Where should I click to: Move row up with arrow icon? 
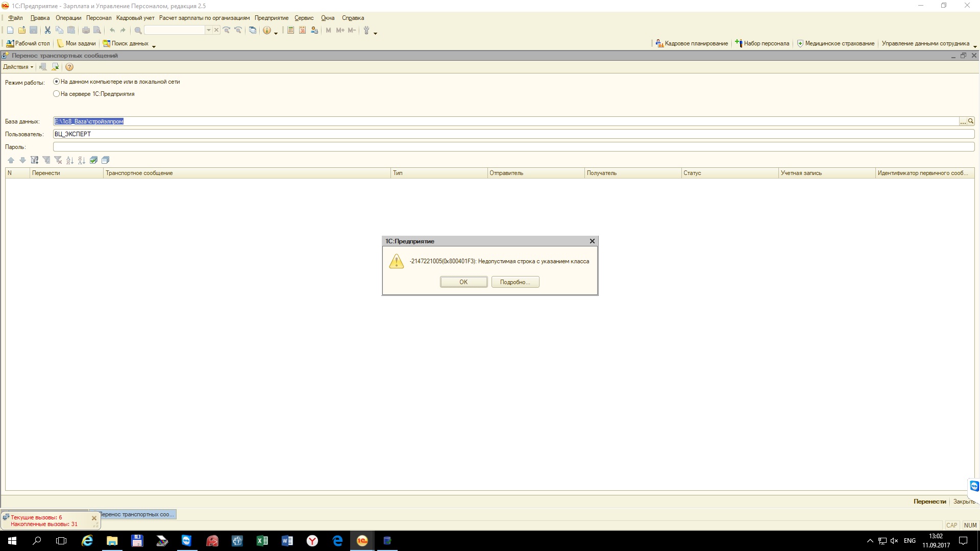(11, 160)
